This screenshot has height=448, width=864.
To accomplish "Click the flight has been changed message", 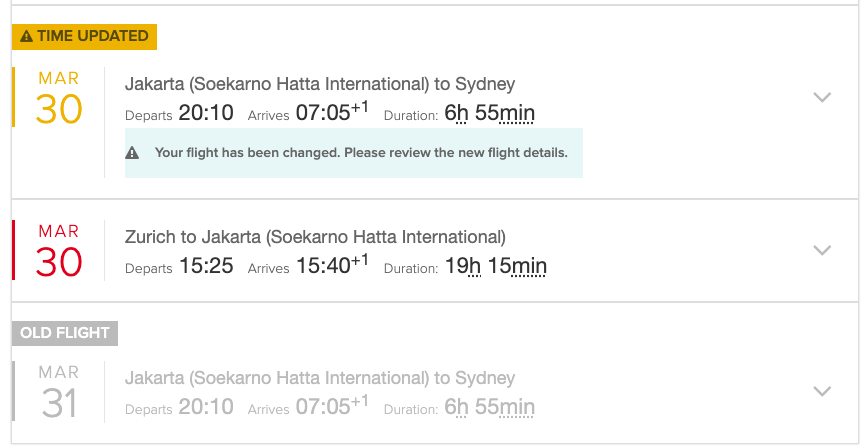I will click(361, 153).
